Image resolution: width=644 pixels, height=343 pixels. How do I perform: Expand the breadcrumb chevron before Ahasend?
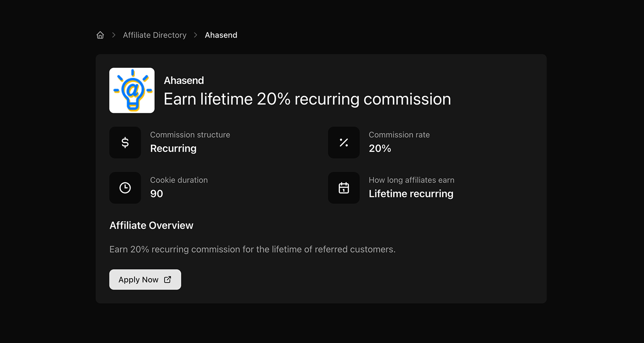(195, 35)
